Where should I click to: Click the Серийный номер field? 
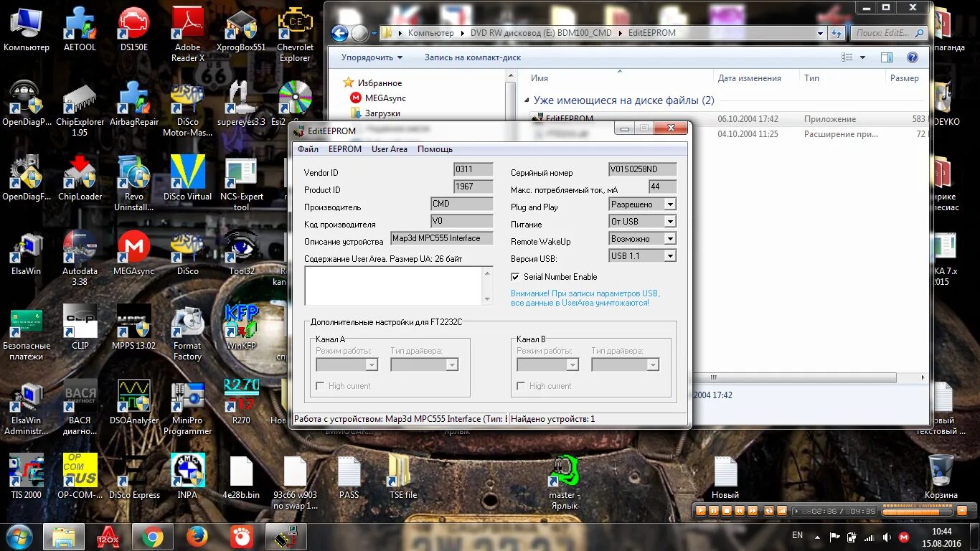[642, 170]
